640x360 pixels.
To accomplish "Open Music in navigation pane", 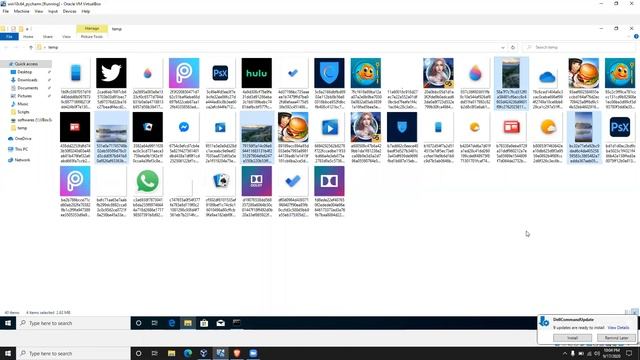I will click(x=23, y=104).
